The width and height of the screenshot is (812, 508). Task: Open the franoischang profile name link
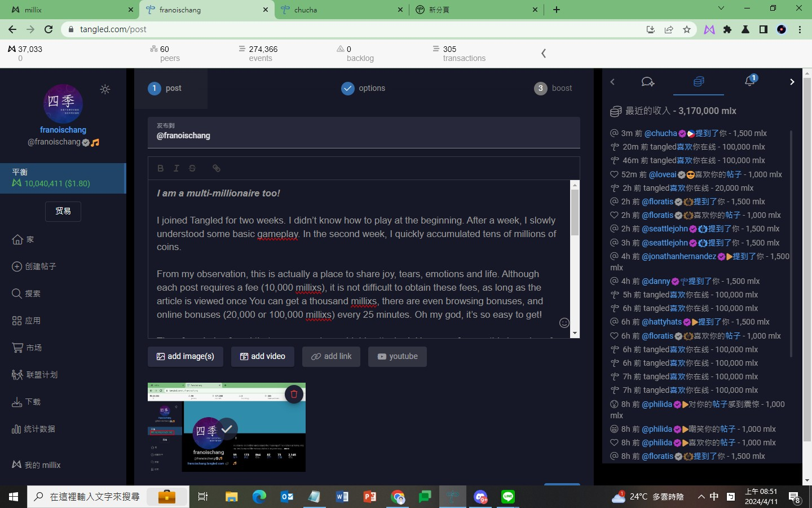(x=63, y=130)
